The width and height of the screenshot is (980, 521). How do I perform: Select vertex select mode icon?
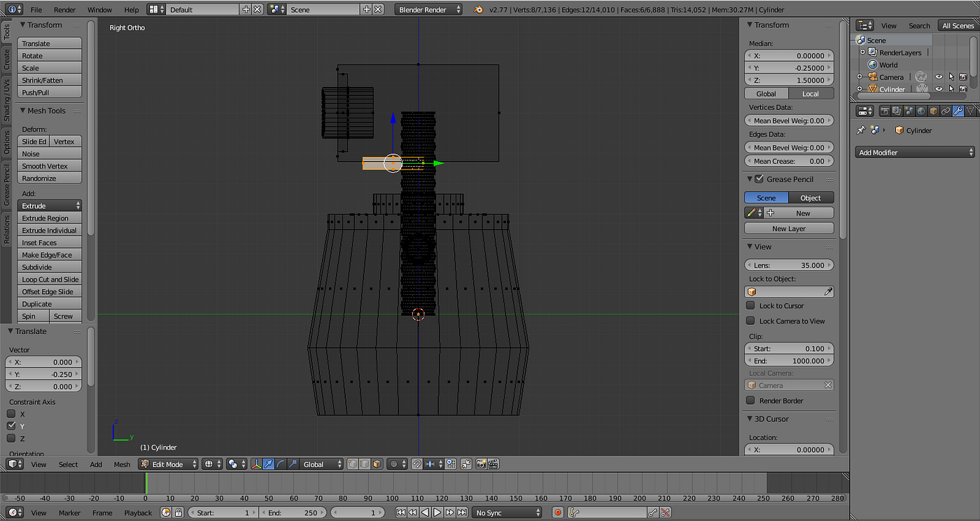(353, 464)
